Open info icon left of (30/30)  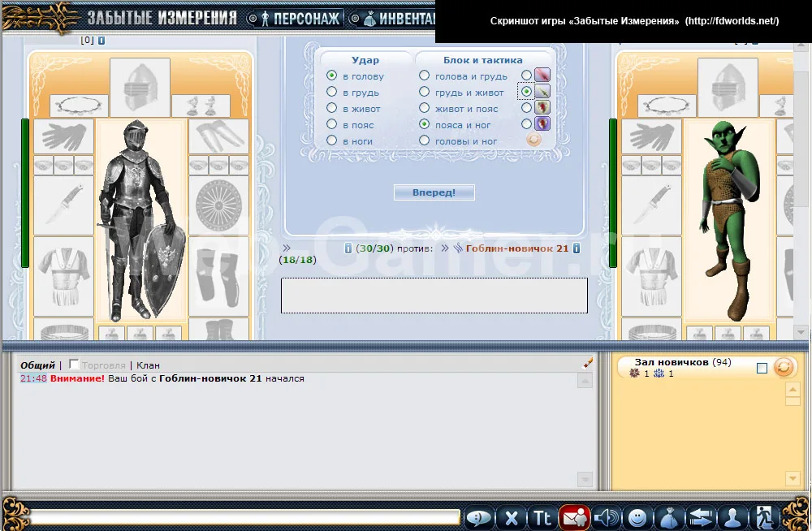348,248
